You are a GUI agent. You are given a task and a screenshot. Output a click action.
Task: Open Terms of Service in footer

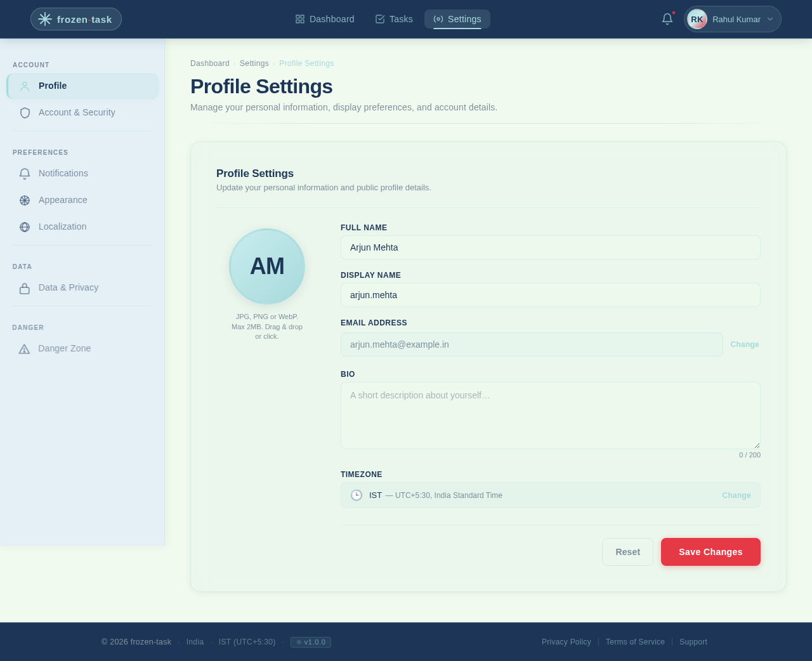(635, 642)
